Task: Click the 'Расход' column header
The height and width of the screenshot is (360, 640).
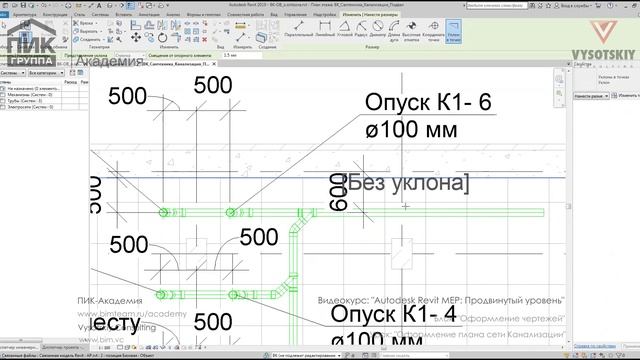Action: tap(70, 82)
